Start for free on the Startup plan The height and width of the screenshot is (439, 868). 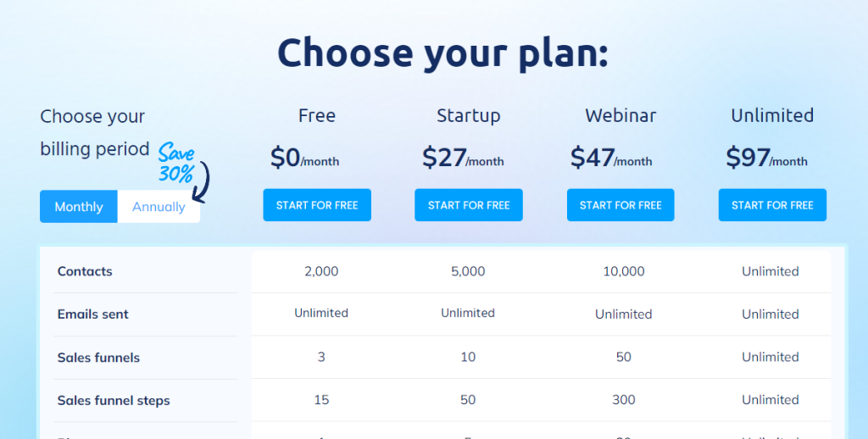(x=468, y=205)
